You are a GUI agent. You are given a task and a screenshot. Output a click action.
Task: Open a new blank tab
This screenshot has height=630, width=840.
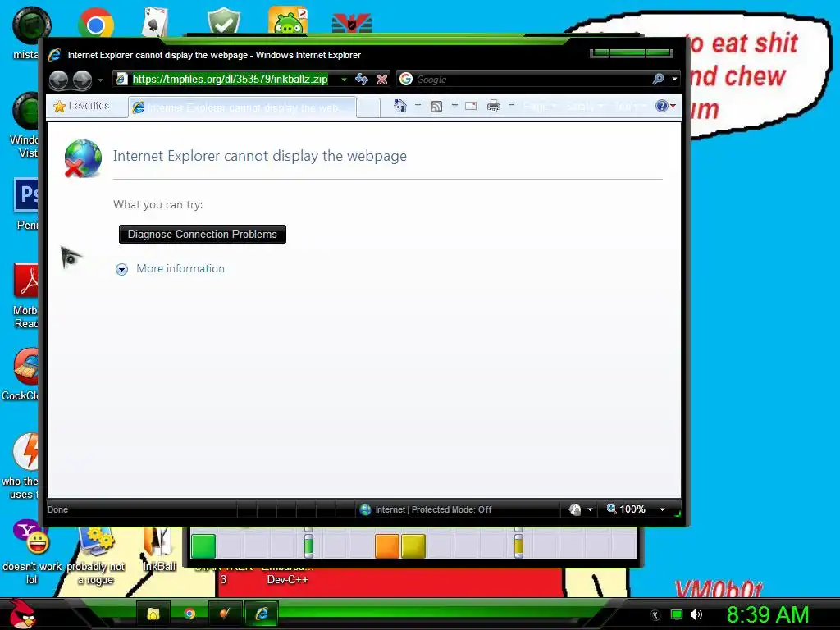pos(368,107)
